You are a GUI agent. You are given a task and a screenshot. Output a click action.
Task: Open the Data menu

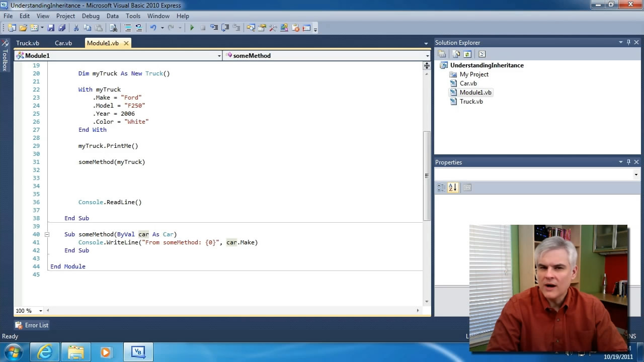113,16
